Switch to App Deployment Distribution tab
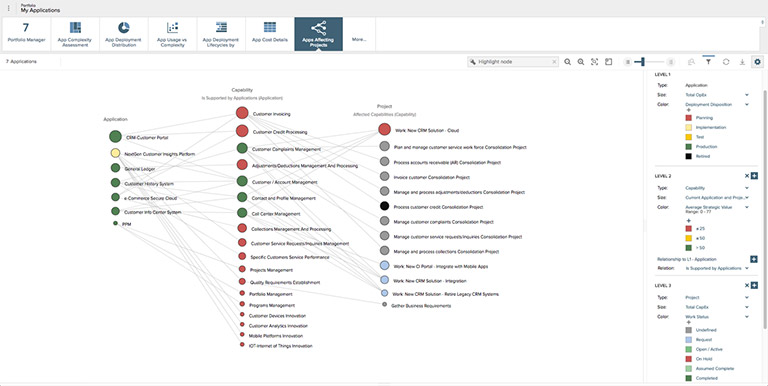Screen dimensions: 768x386 [124, 34]
